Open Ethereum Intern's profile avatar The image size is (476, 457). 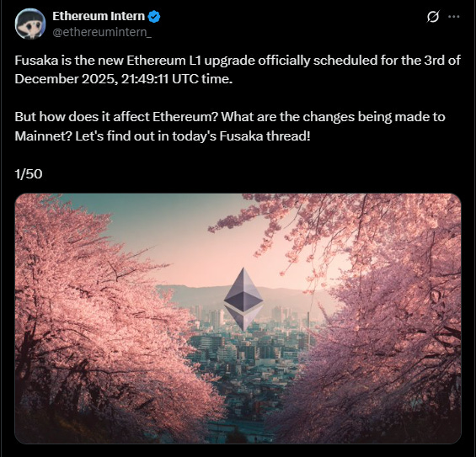pyautogui.click(x=30, y=24)
